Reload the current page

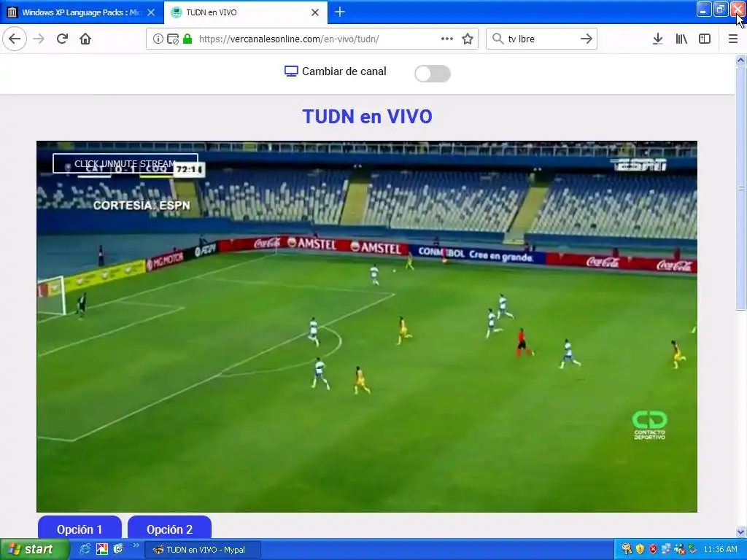[62, 39]
